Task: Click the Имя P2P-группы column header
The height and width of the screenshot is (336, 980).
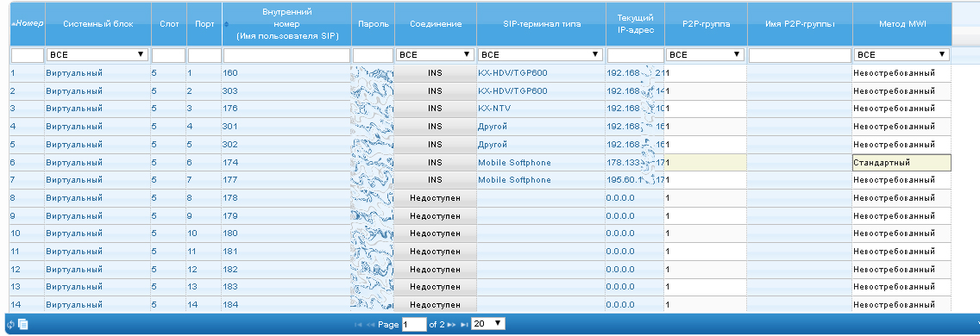Action: pyautogui.click(x=800, y=24)
